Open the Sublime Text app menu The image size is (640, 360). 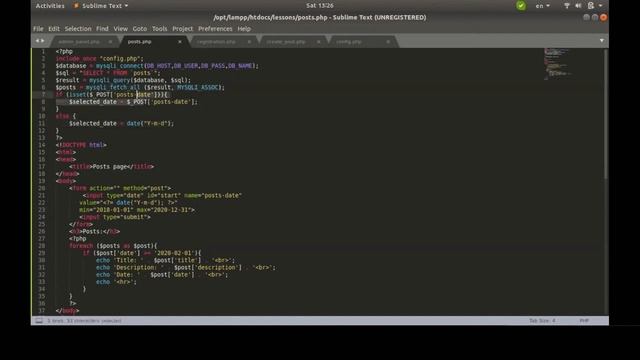[101, 6]
